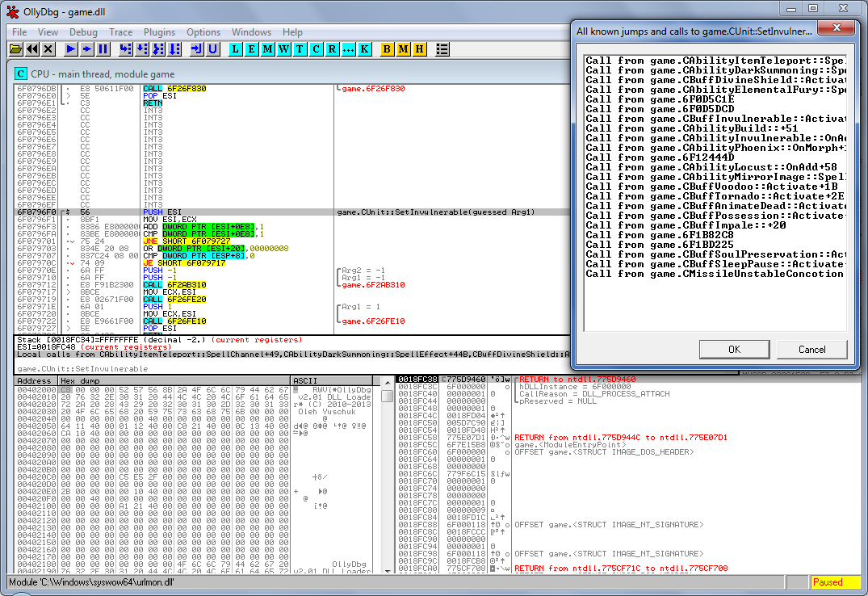Open options via the list icon in toolbar
868x596 pixels.
pyautogui.click(x=442, y=49)
